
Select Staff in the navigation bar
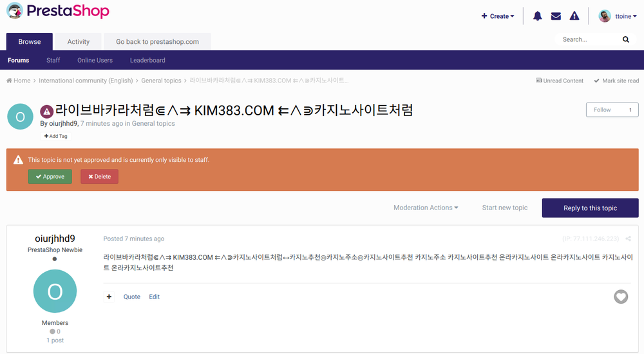pos(53,60)
